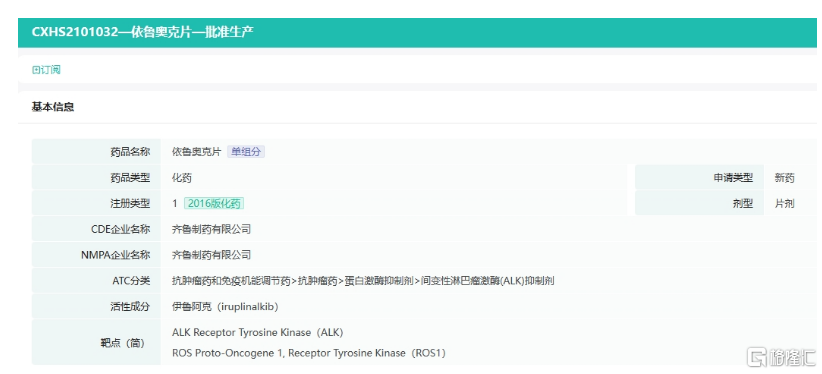Click CDE company name 齐鲁制药有限公司

[x=211, y=229]
